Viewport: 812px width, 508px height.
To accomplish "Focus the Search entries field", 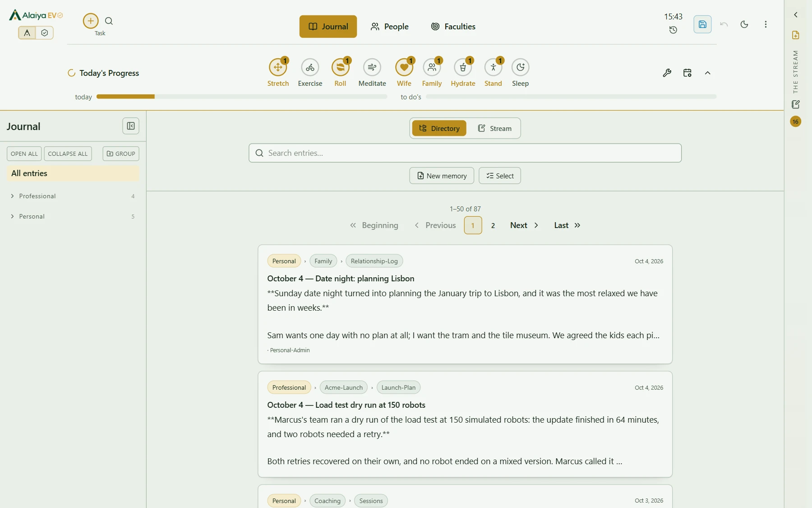I will click(465, 153).
